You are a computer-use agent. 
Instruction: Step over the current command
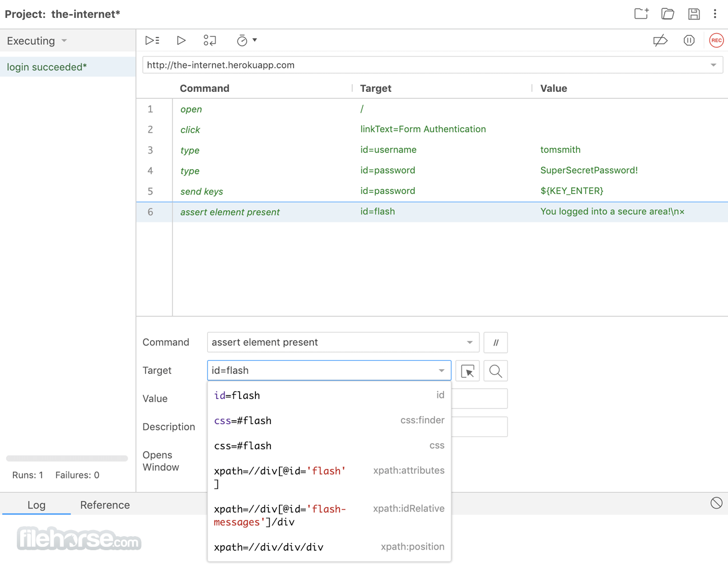pos(209,40)
